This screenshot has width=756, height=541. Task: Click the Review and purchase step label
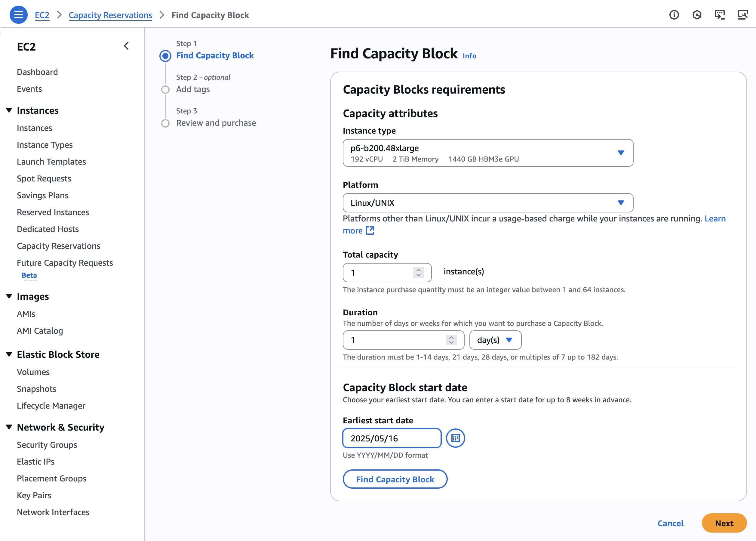(x=216, y=123)
